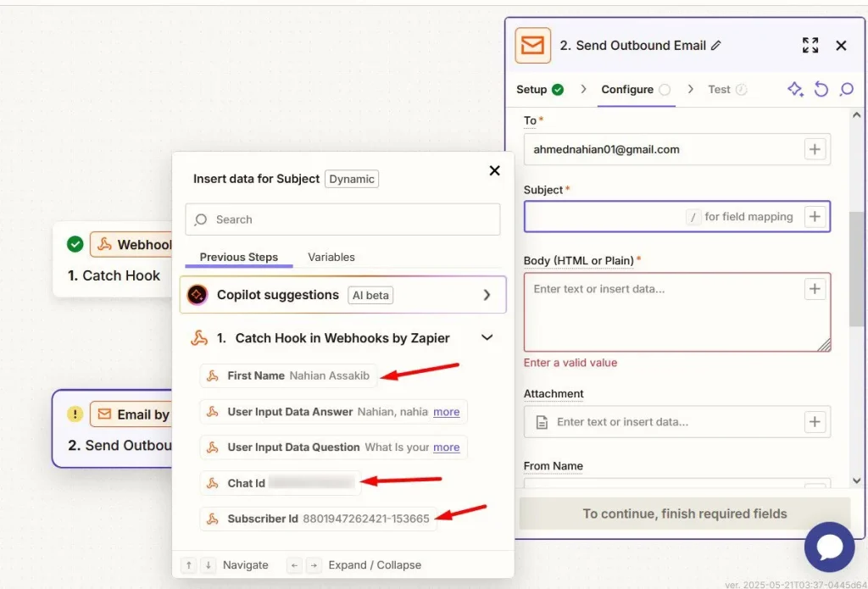Select the 1. Catch Hook node on canvas
The height and width of the screenshot is (589, 868).
(x=113, y=259)
